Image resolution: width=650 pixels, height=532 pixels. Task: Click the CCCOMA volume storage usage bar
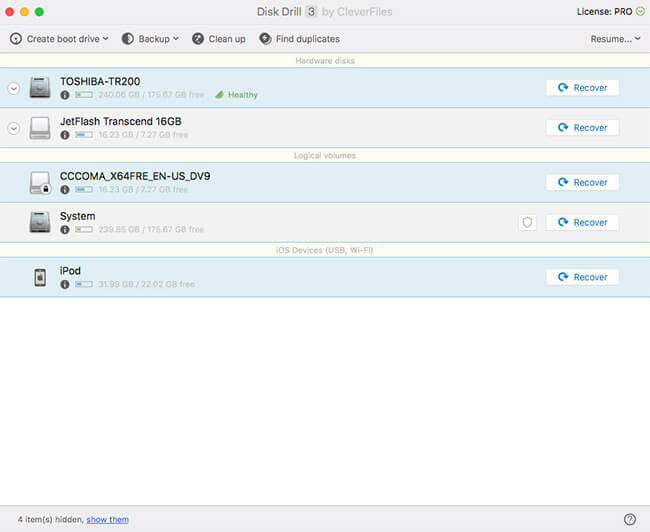coord(84,189)
